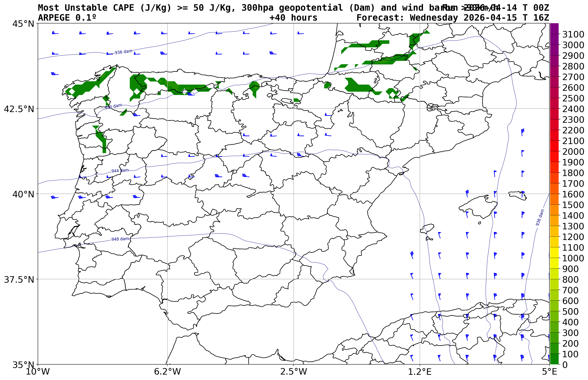Viewport: 588px width, 380px height.
Task: Click the 948 dam contour label
Action: tap(120, 239)
